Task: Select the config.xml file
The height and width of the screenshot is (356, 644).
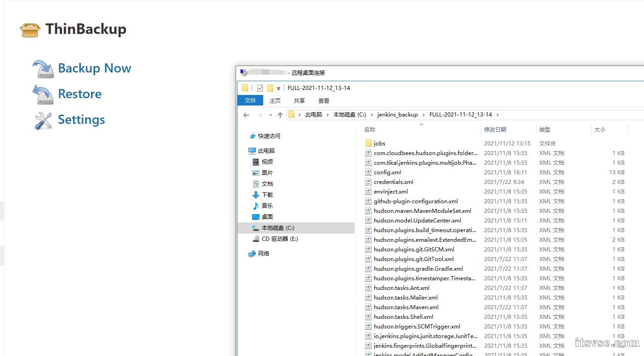Action: tap(387, 172)
